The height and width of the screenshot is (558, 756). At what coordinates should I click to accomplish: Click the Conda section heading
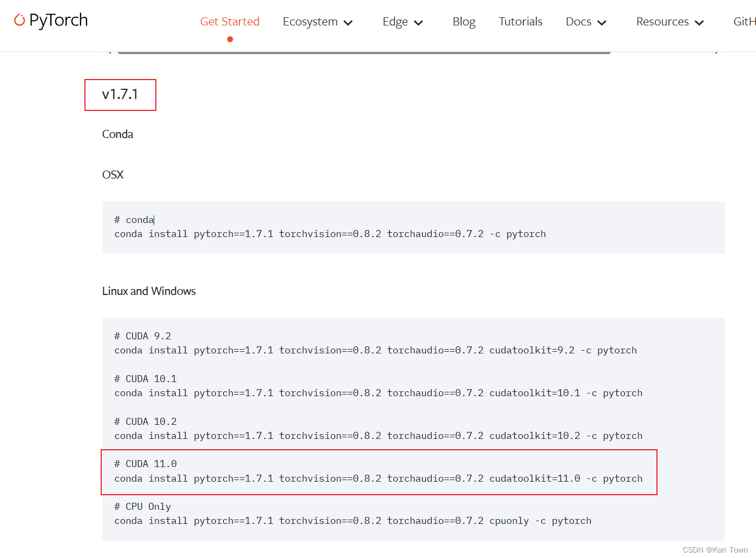pyautogui.click(x=117, y=134)
